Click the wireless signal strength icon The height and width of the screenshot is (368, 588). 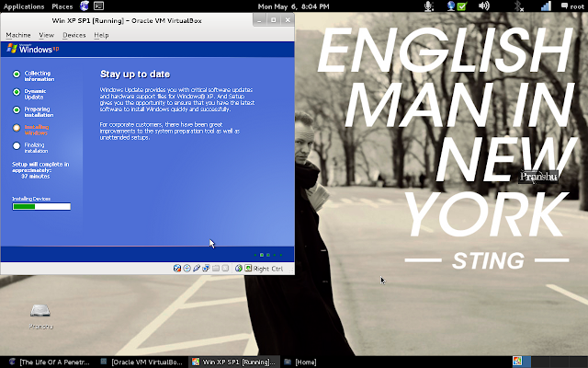pos(546,6)
